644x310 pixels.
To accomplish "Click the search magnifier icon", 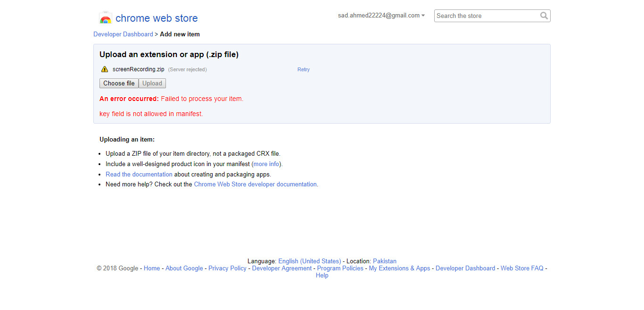I will pyautogui.click(x=544, y=16).
